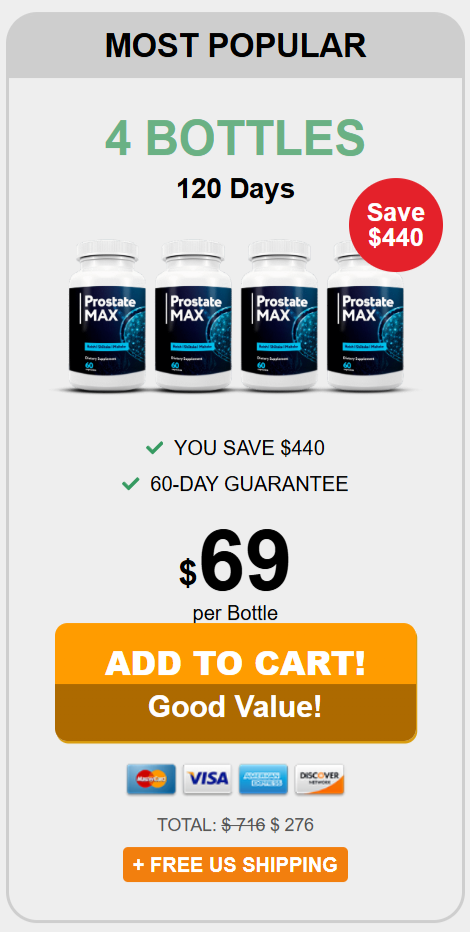Click the red Save $440 badge
This screenshot has width=470, height=932.
point(396,225)
